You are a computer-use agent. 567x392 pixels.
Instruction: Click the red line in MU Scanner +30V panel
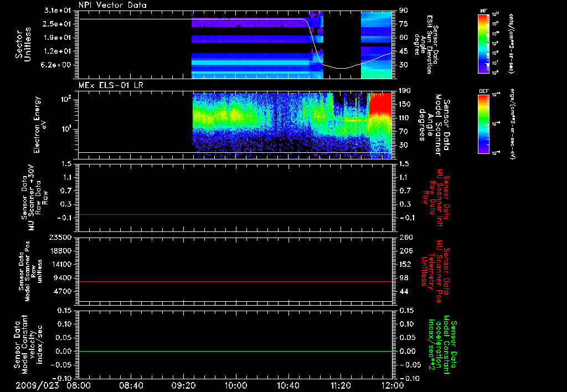(x=235, y=214)
